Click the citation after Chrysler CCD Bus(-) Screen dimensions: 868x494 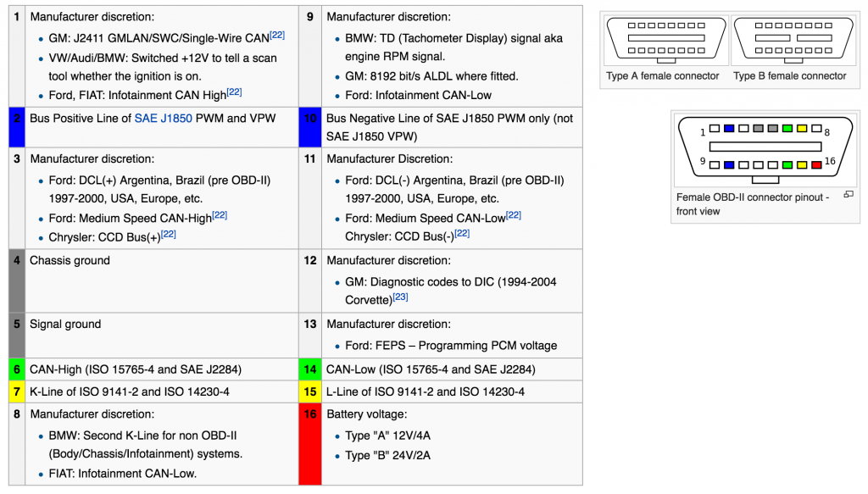click(461, 234)
